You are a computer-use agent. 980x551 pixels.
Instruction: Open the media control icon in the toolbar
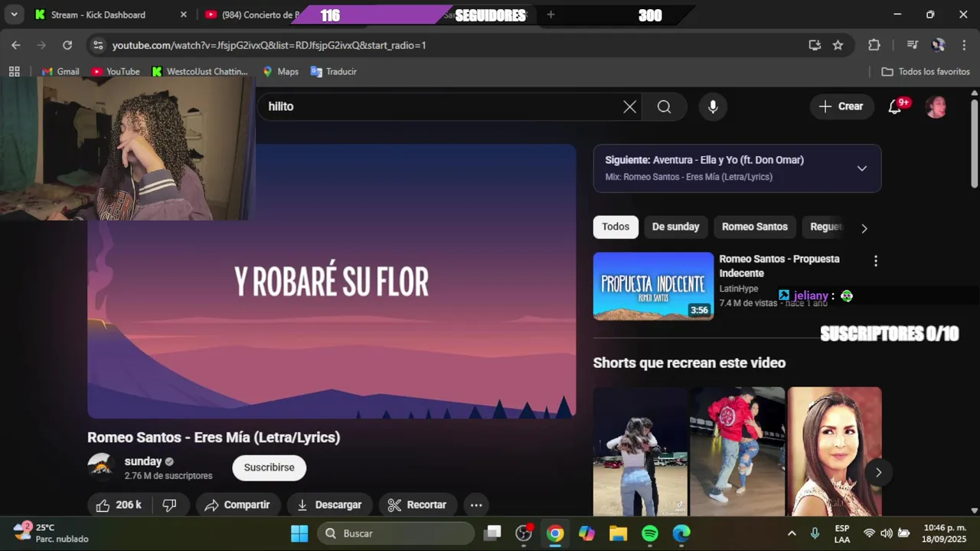(912, 45)
